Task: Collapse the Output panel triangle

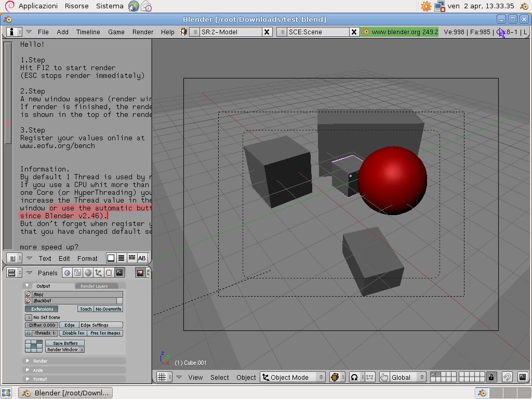Action: click(x=27, y=286)
